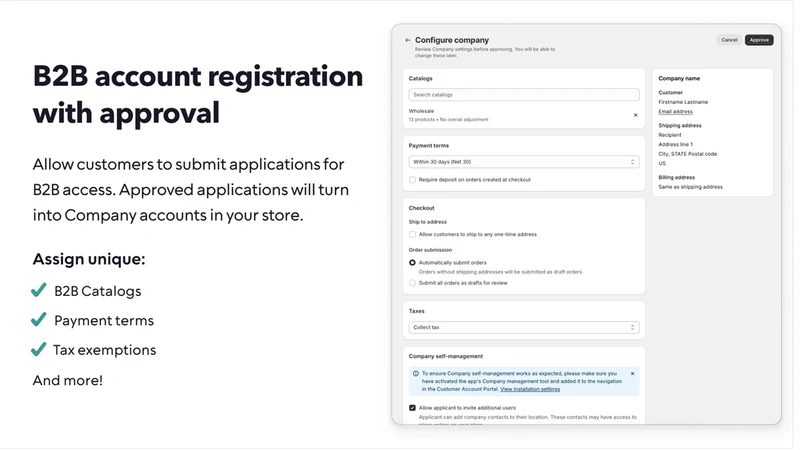Choose Submit all orders as drafts for review
This screenshot has width=800, height=450.
pyautogui.click(x=412, y=283)
